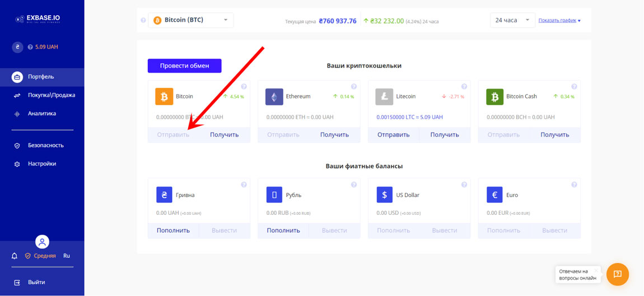
Task: Open the 24 часа period dropdown
Action: click(x=512, y=20)
